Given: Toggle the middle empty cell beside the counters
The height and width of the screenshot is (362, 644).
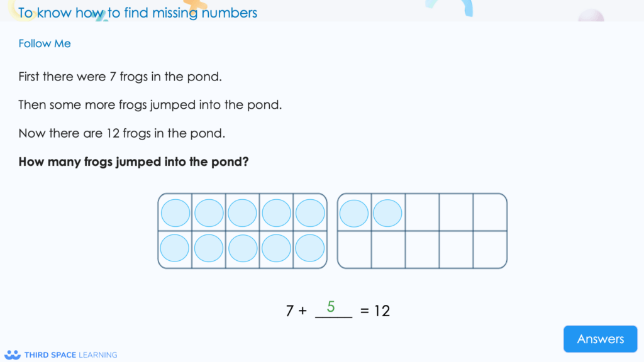Looking at the screenshot, I should point(455,212).
